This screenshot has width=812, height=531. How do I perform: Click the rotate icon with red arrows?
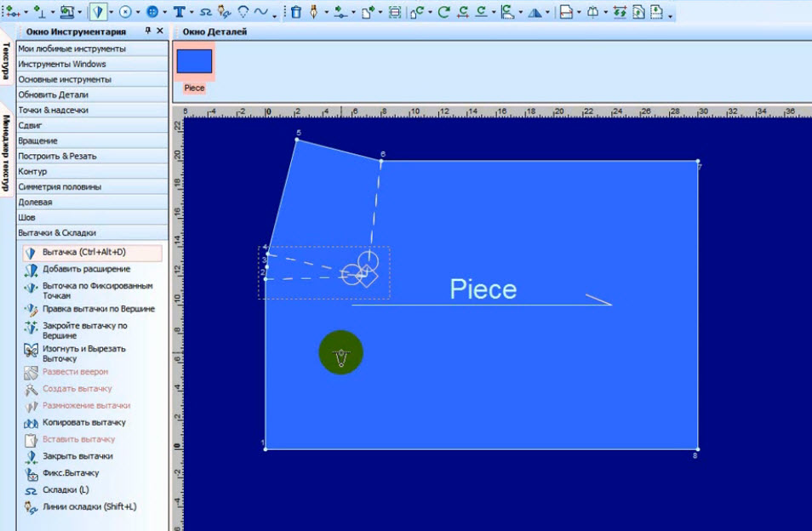pos(463,11)
